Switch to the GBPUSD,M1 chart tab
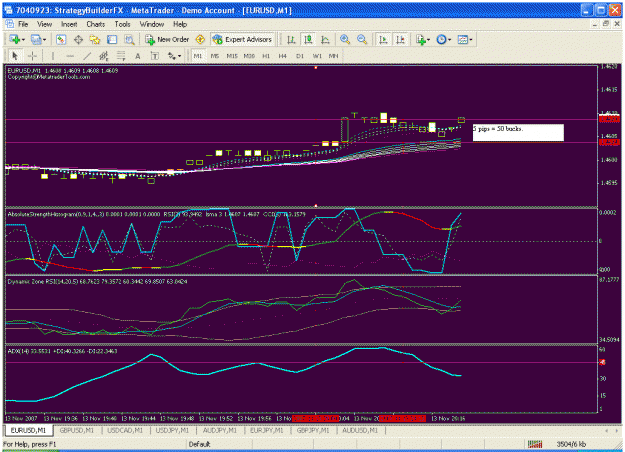The width and height of the screenshot is (625, 452). pyautogui.click(x=77, y=430)
